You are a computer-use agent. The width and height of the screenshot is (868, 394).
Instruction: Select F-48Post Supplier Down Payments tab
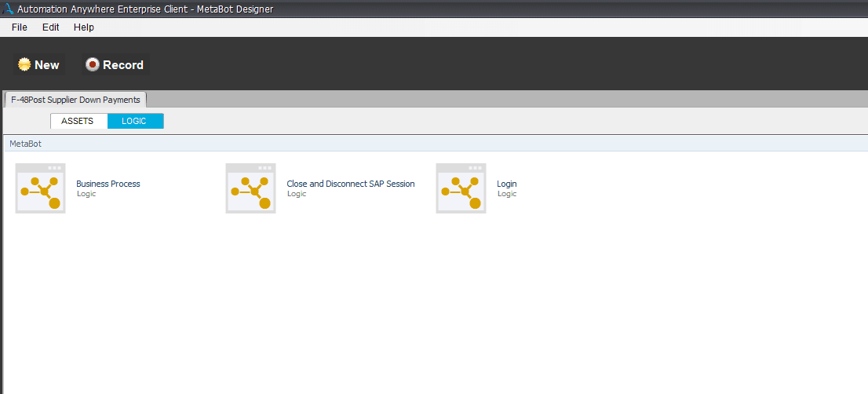pos(75,100)
